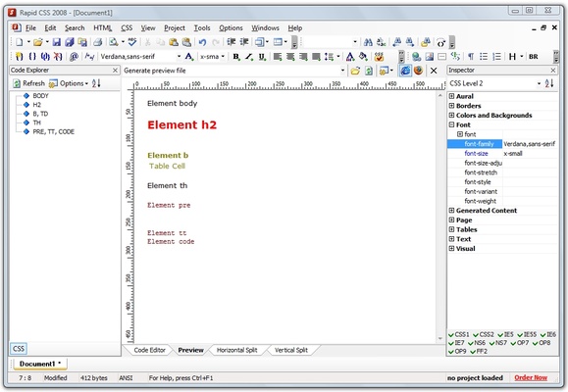Image resolution: width=568 pixels, height=392 pixels.
Task: Insert a paragraph with pilcrow icon
Action: 471,57
